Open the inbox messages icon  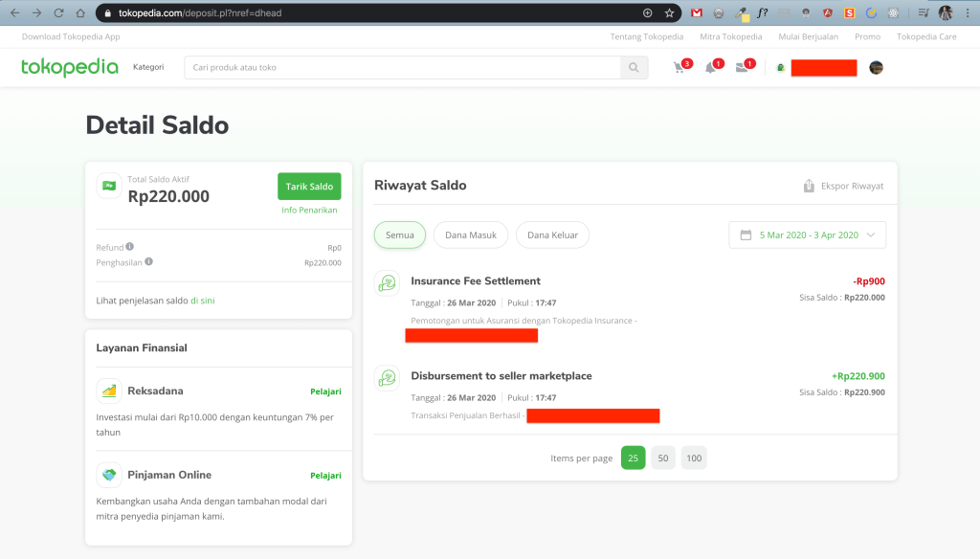[742, 68]
